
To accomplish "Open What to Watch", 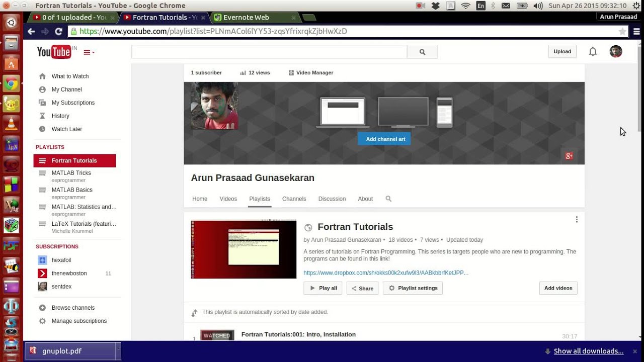I will (70, 76).
